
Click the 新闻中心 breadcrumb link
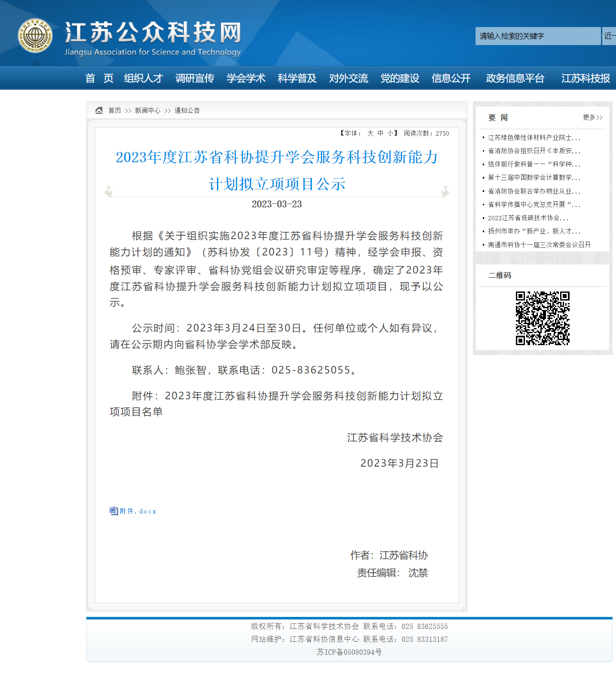point(148,110)
